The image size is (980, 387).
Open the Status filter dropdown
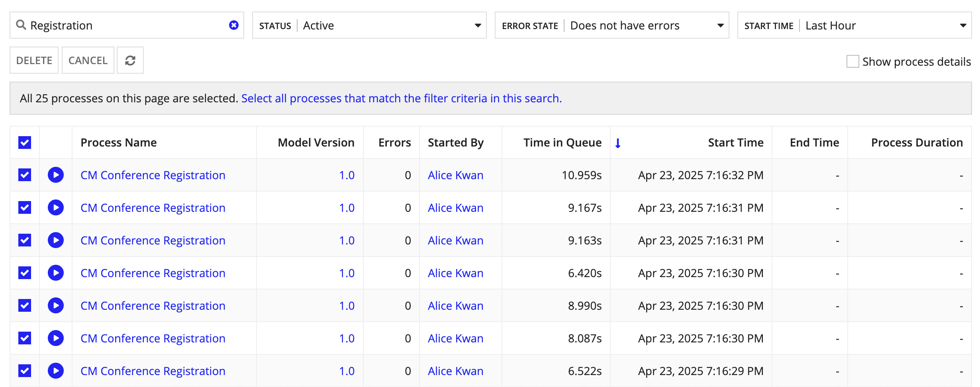pos(369,25)
